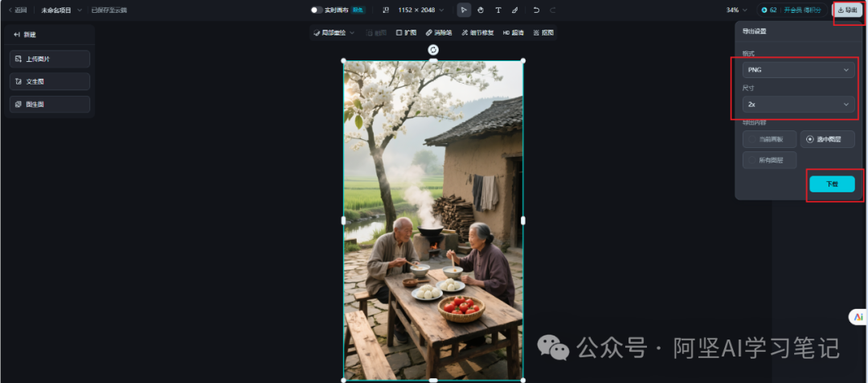Select the 所有图层 export option
This screenshot has width=868, height=383.
[769, 160]
